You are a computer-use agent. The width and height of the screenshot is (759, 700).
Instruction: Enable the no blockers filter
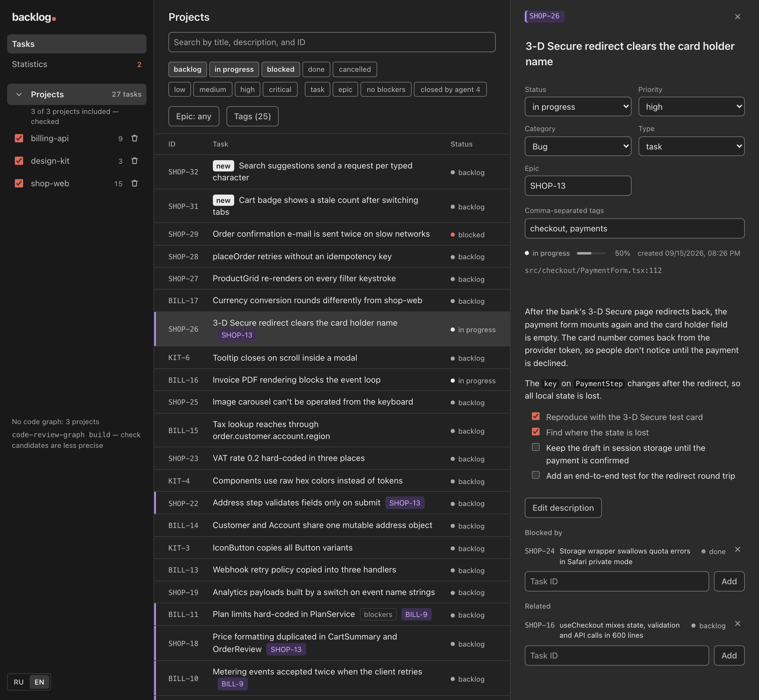coord(386,89)
